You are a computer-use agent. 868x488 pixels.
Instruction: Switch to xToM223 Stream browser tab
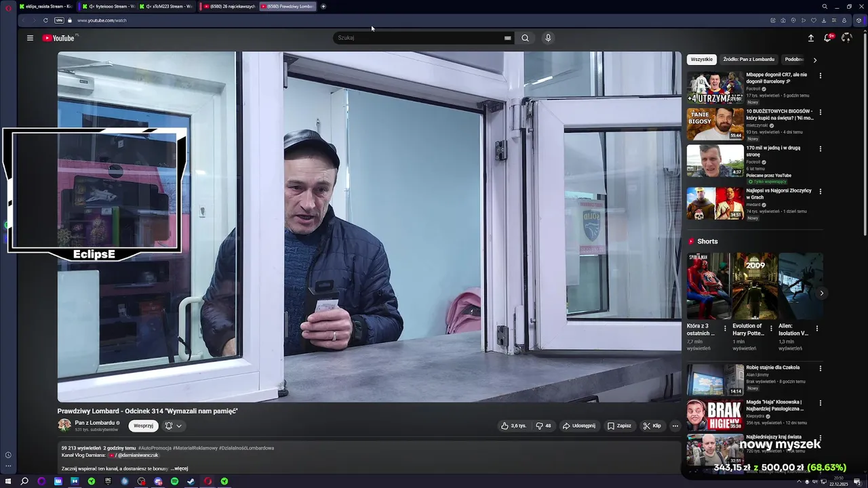click(166, 6)
